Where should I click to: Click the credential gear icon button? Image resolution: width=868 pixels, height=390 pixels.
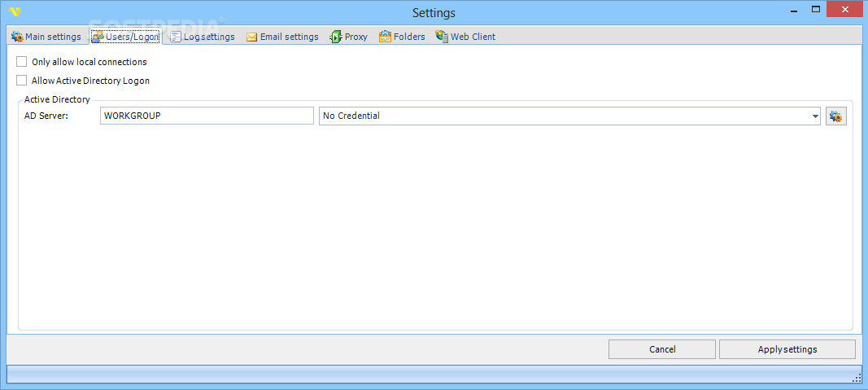(x=836, y=116)
